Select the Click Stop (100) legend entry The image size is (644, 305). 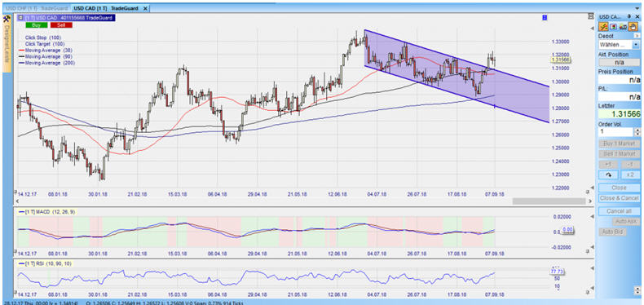(x=43, y=38)
